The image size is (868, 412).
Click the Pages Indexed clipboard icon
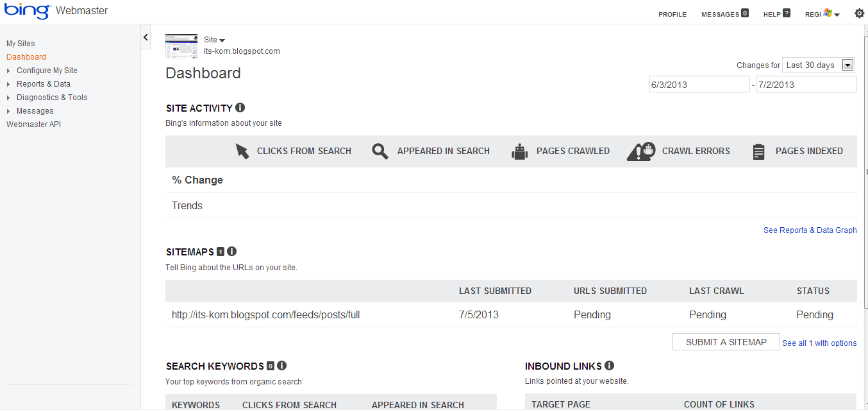click(759, 151)
